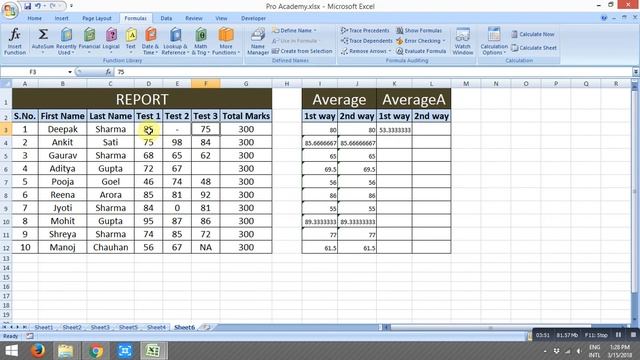Open Excel Help question mark icon
The width and height of the screenshot is (640, 360).
pyautogui.click(x=604, y=18)
